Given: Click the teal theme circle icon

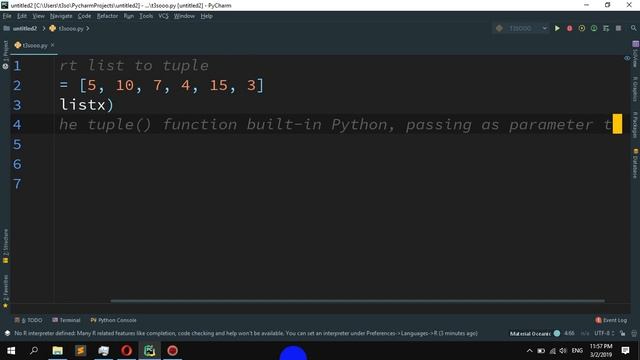Looking at the screenshot, I should 557,333.
